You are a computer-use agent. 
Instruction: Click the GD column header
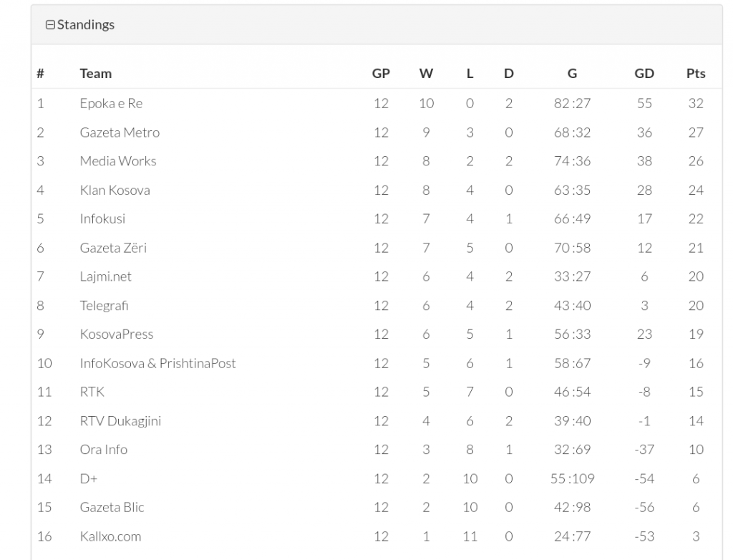point(644,74)
